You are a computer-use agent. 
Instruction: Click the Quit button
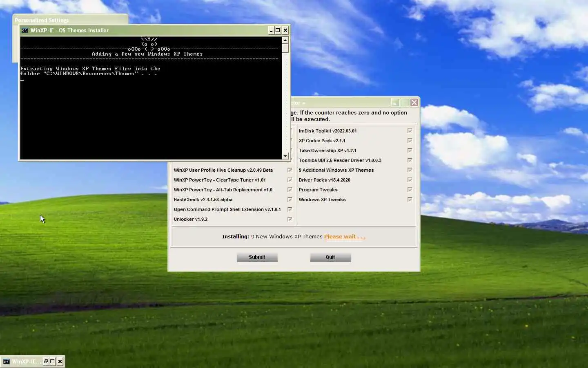pos(330,257)
